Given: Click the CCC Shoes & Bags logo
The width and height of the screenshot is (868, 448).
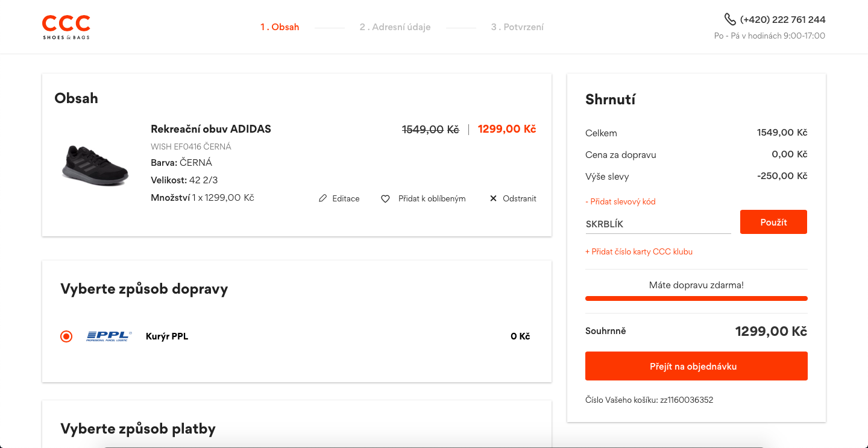Looking at the screenshot, I should pos(66,27).
